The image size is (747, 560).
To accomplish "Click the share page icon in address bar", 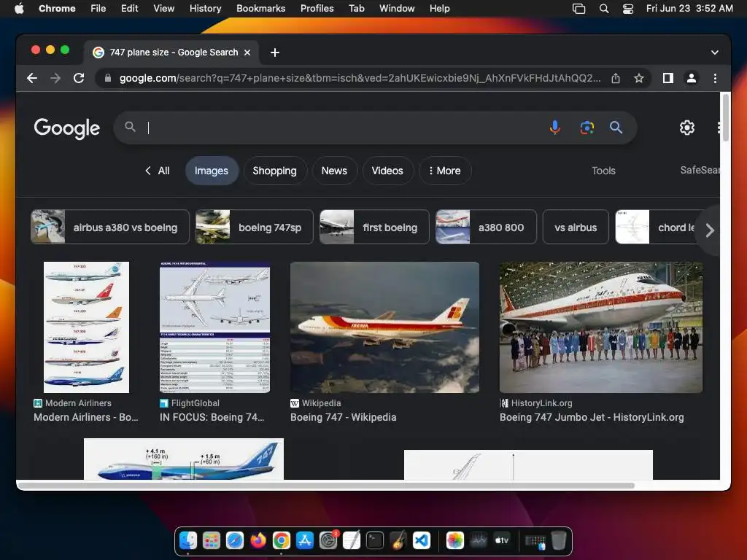I will [616, 78].
